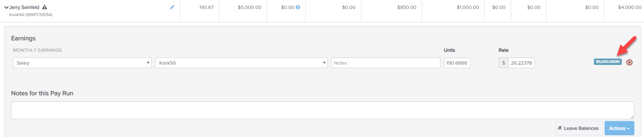Click the blue help question mark icon

pos(298,7)
